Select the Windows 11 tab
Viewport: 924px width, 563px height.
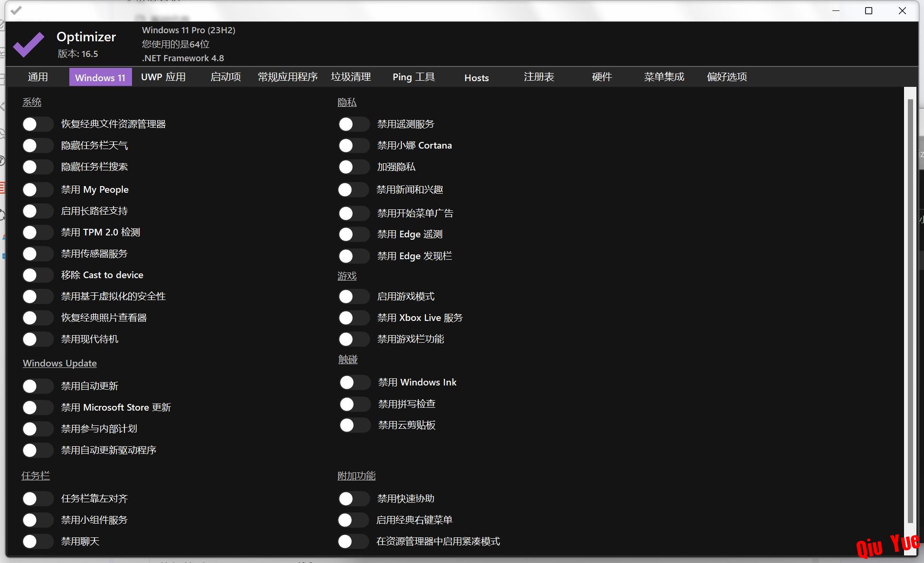[x=100, y=77]
